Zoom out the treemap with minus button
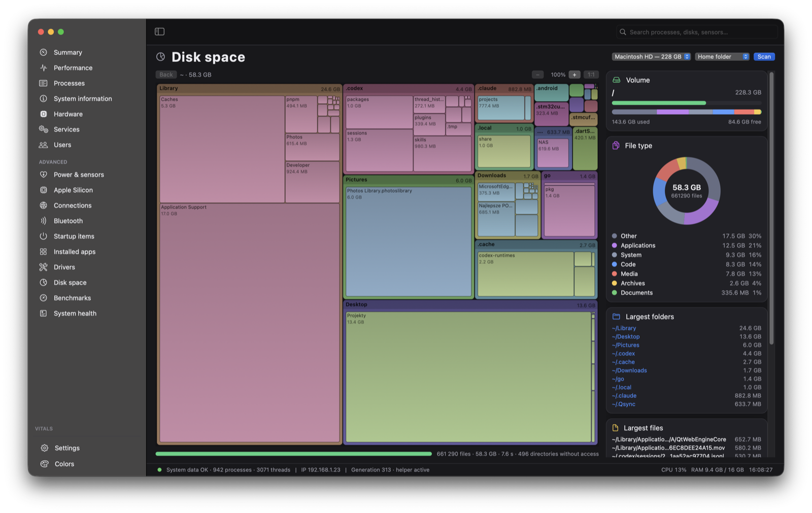The image size is (812, 513). (538, 75)
